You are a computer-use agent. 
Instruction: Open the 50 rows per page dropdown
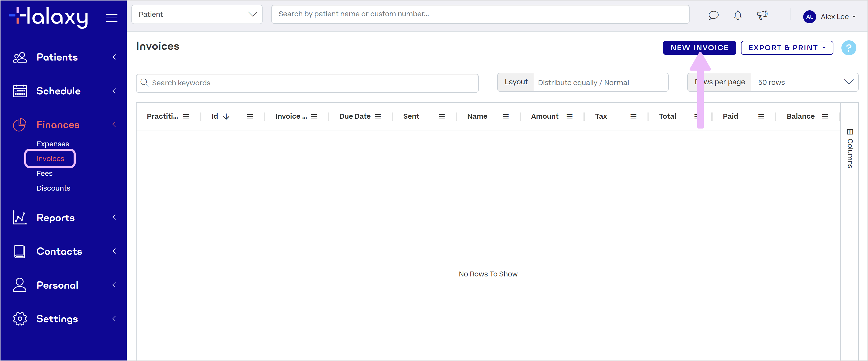(805, 82)
